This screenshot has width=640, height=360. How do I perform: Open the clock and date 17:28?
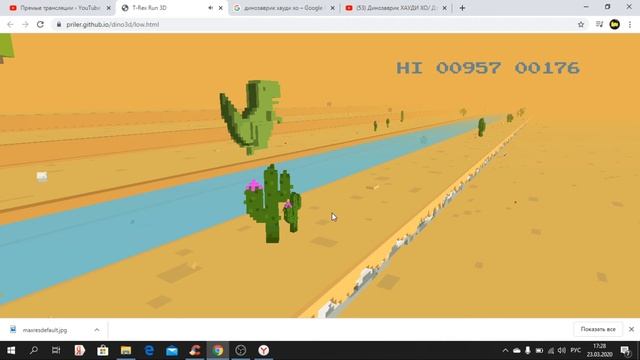point(599,350)
